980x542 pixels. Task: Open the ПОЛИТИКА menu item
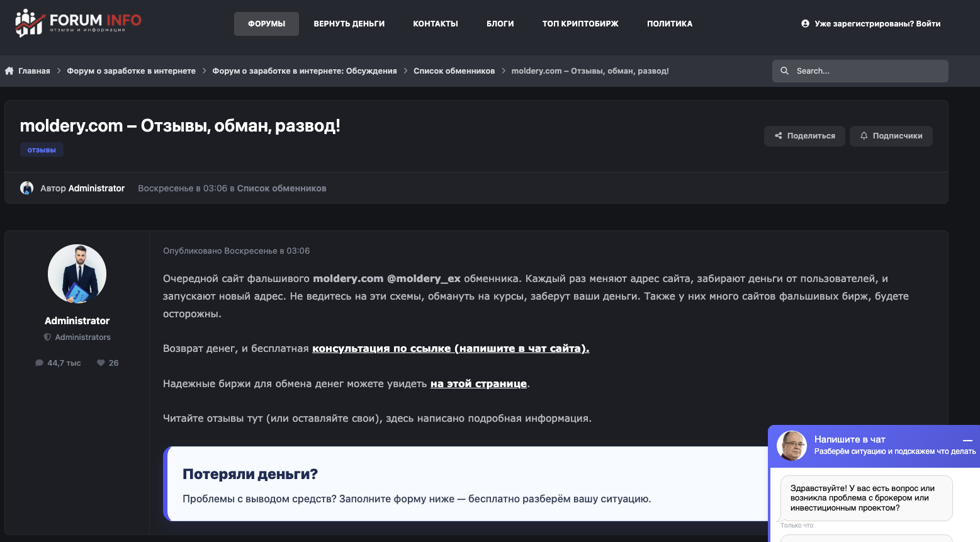point(670,24)
